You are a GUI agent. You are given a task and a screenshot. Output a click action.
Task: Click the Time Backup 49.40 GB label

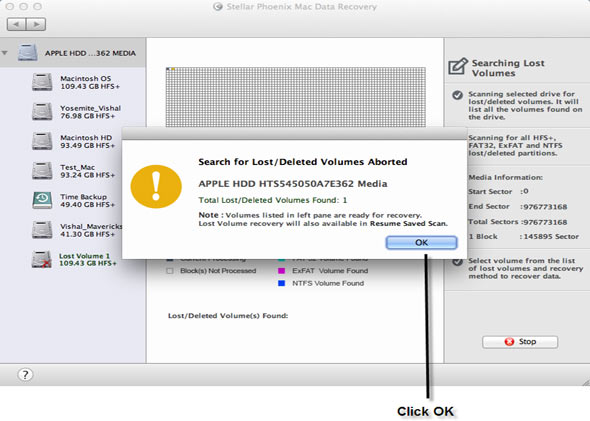(x=87, y=201)
